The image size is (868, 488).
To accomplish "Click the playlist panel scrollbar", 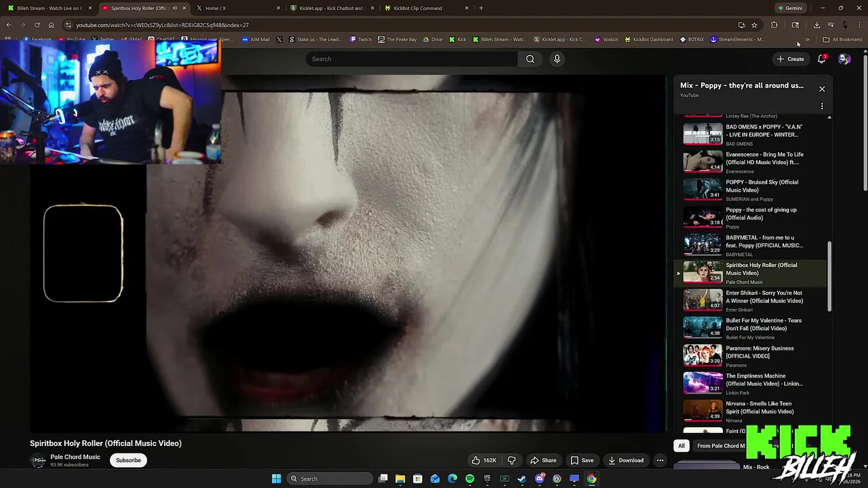I will point(829,277).
